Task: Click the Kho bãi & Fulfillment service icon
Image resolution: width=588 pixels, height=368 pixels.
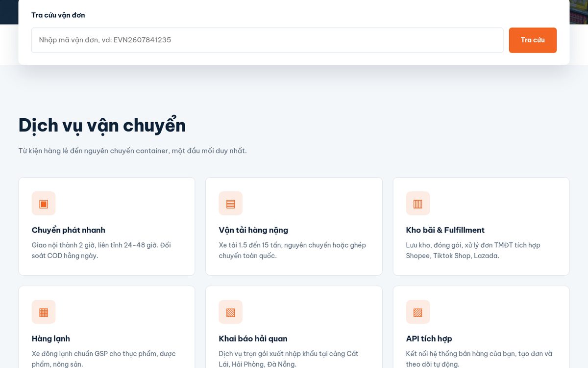Action: click(x=418, y=204)
